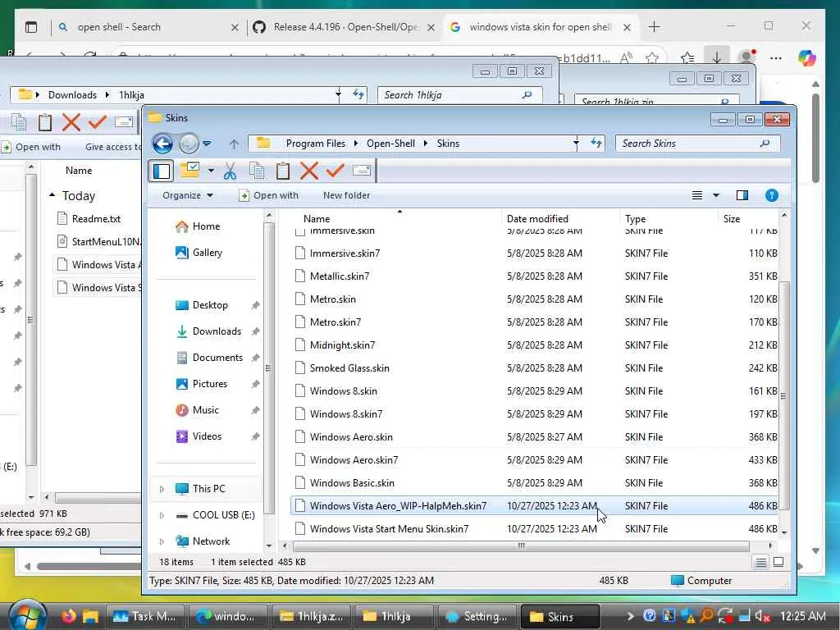Toggle the preview pane button

[x=742, y=195]
